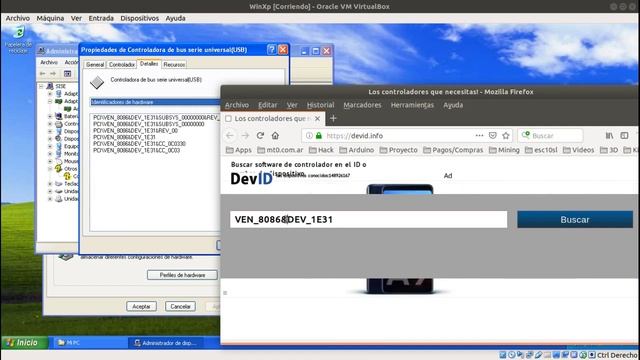
Task: Expand the Equipo node in the tree
Action: pyautogui.click(x=50, y=146)
